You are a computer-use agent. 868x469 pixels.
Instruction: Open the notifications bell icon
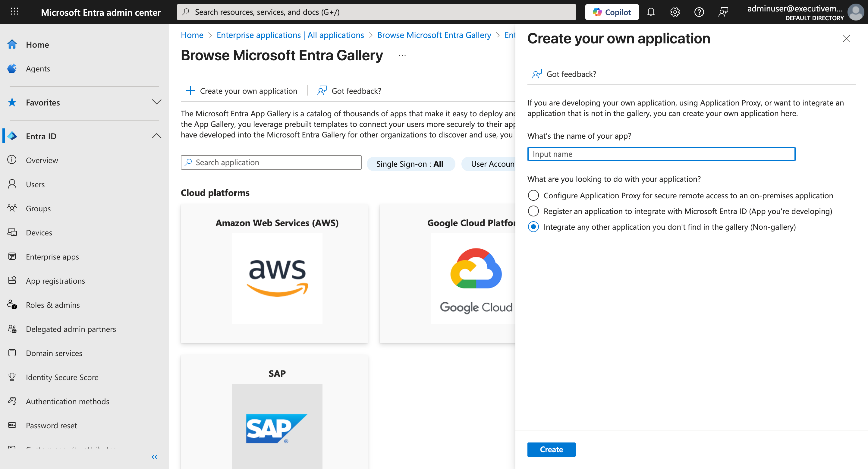pos(651,12)
